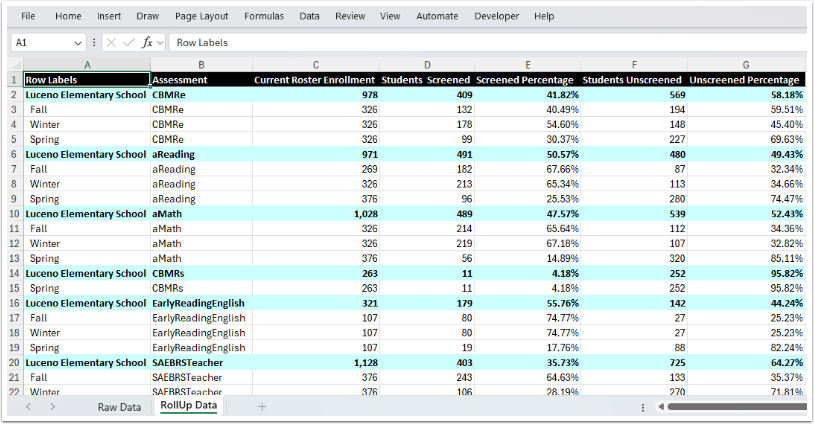Select column D header
This screenshot has height=424, width=814.
click(427, 65)
